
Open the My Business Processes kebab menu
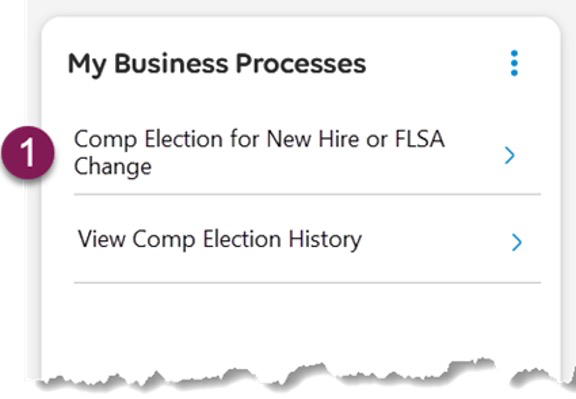click(x=514, y=63)
